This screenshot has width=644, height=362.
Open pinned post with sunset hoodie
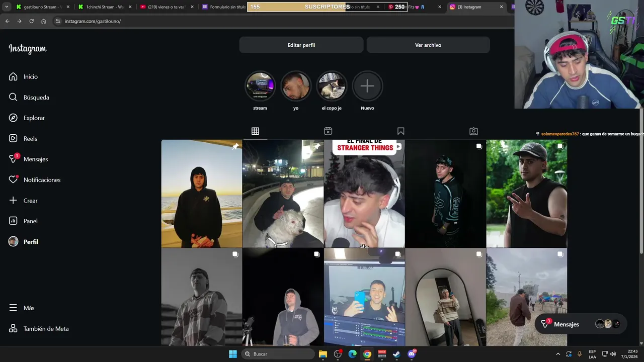[x=202, y=194]
